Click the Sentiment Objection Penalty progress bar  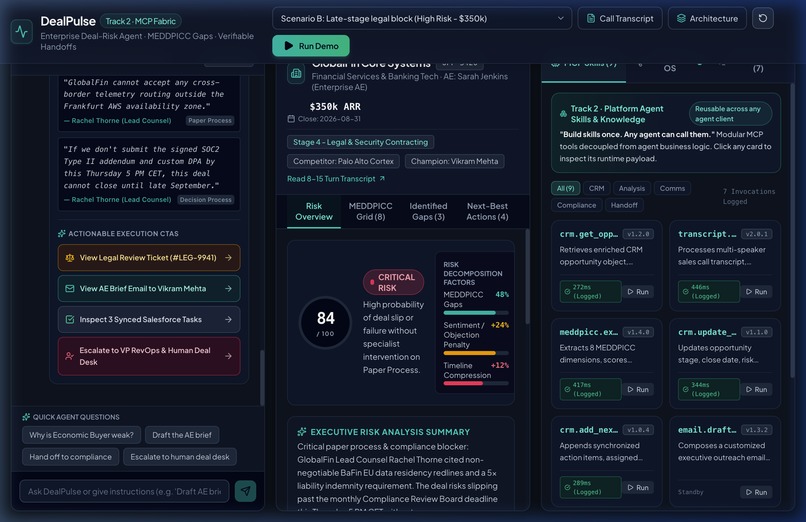point(476,353)
